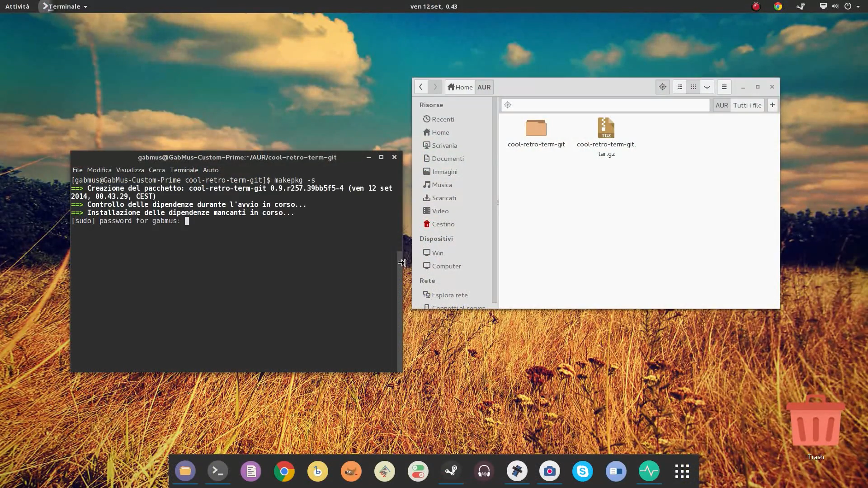Click the plus button beside search filters

(x=773, y=105)
